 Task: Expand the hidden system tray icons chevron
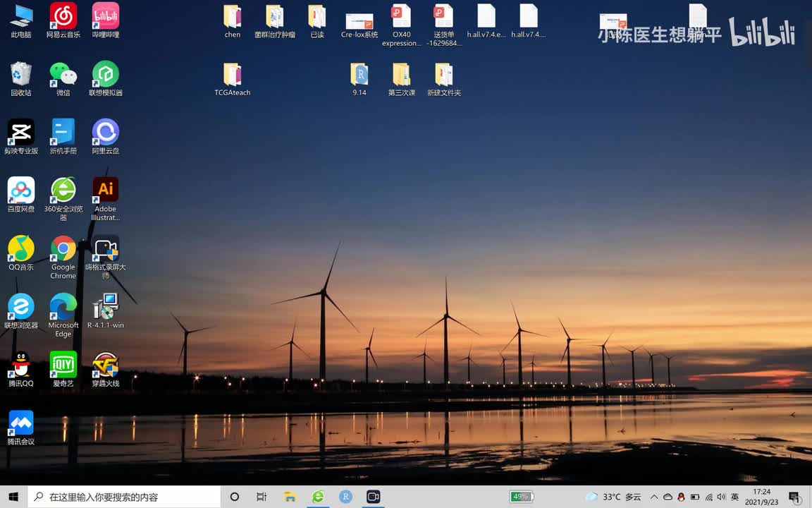(x=654, y=497)
